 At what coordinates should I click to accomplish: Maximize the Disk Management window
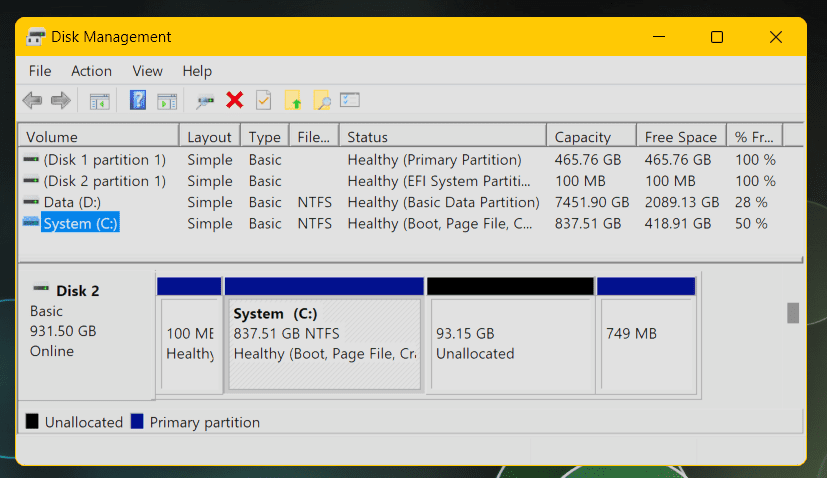717,37
